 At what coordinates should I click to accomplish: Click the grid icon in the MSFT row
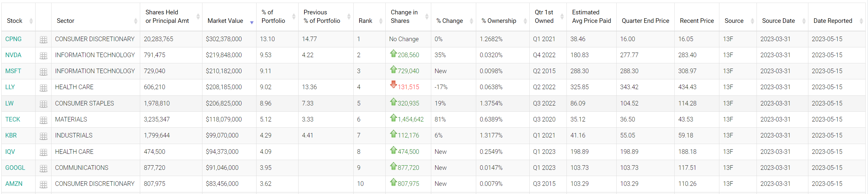pyautogui.click(x=43, y=72)
